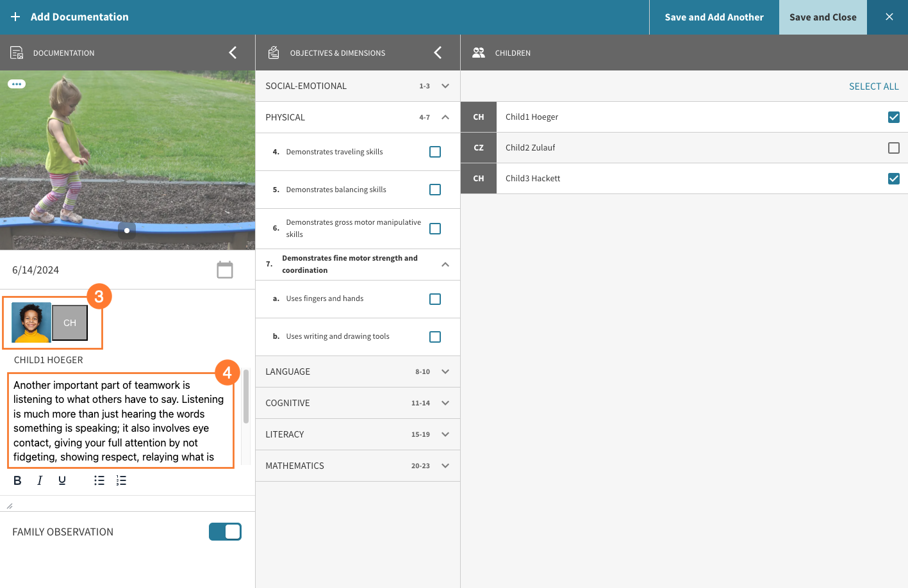Apply underline formatting in the editor
Screen dimensions: 908x588
[62, 480]
